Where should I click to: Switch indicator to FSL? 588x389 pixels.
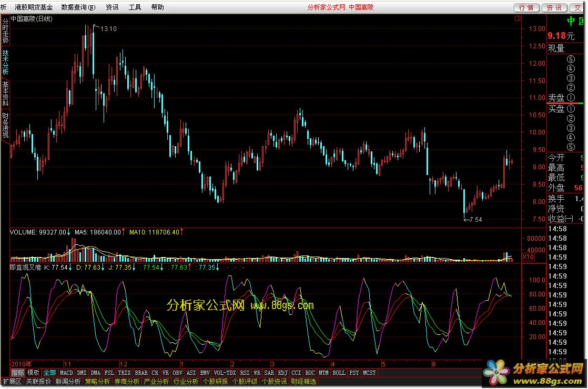(x=109, y=373)
